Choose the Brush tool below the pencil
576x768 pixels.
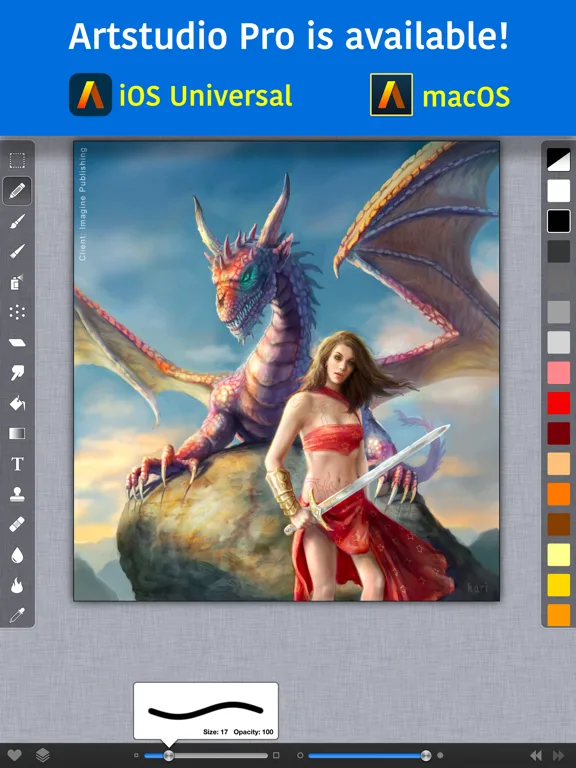click(x=17, y=221)
